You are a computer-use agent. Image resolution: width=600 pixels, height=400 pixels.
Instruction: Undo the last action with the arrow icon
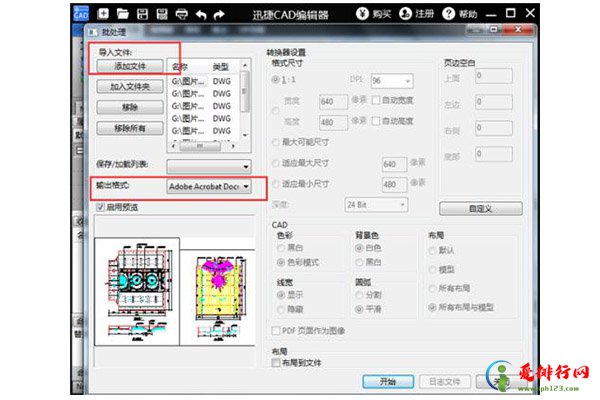click(201, 15)
